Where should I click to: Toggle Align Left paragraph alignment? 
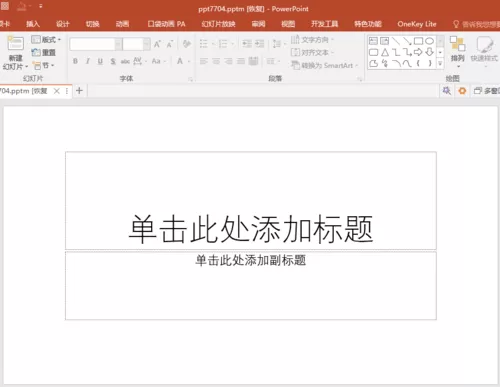[x=204, y=61]
